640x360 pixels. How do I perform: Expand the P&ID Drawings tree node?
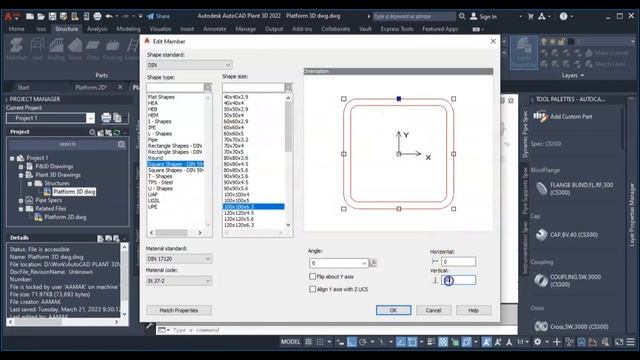point(21,167)
